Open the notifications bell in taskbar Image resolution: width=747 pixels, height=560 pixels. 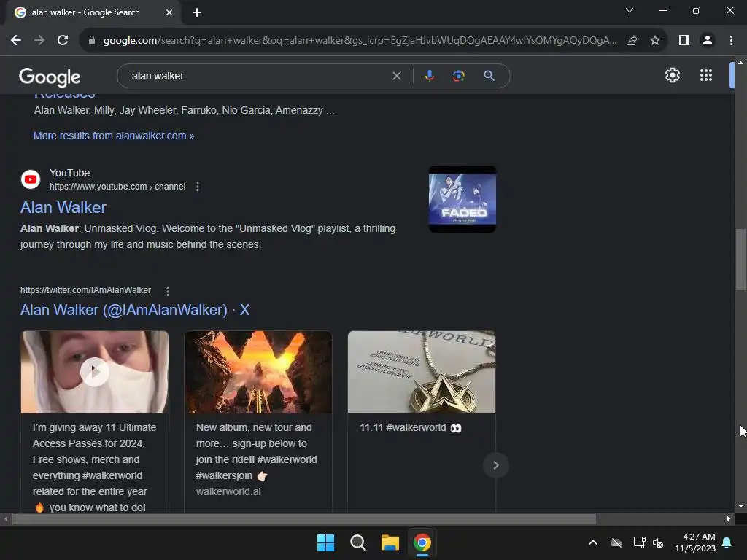(727, 542)
